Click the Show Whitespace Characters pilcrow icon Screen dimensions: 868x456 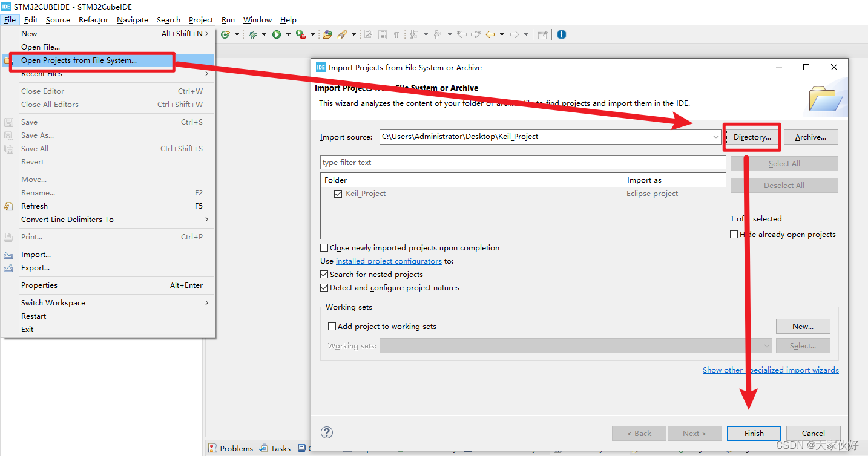click(396, 34)
